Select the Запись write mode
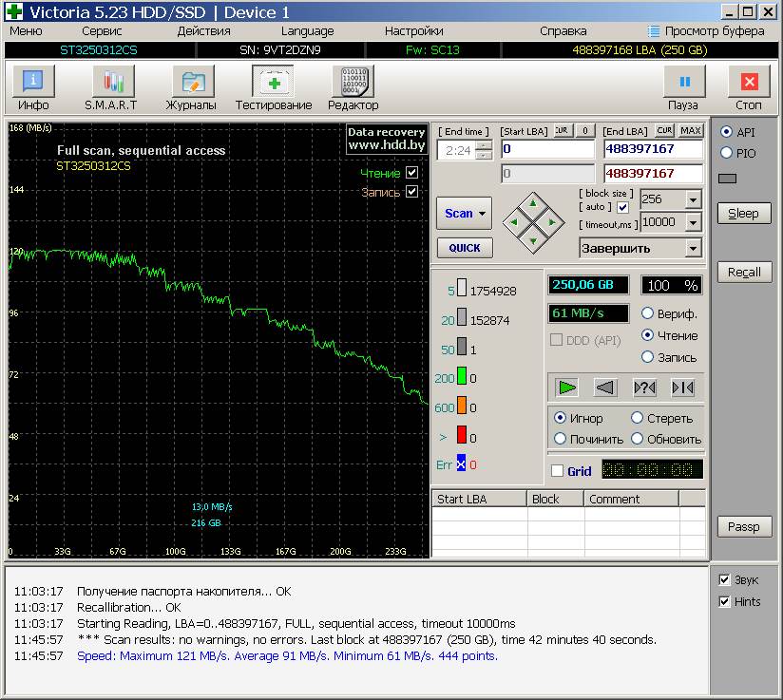Viewport: 783px width, 700px height. pyautogui.click(x=647, y=357)
